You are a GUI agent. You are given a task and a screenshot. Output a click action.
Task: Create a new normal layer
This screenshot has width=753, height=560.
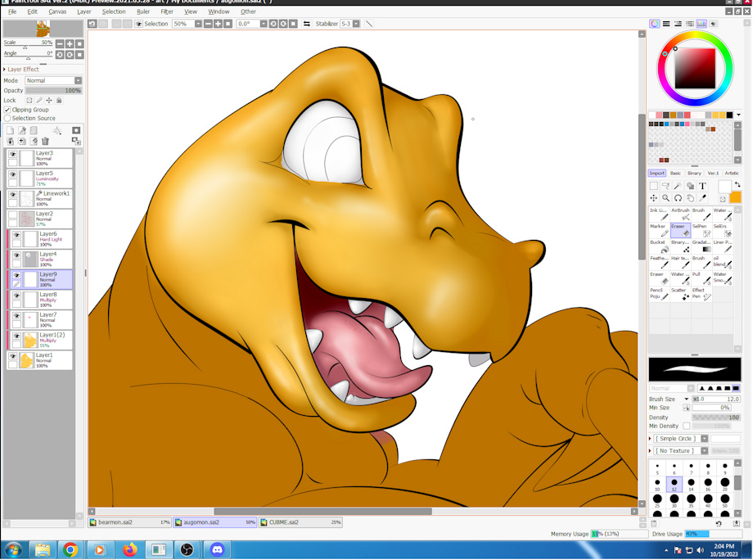(10, 130)
